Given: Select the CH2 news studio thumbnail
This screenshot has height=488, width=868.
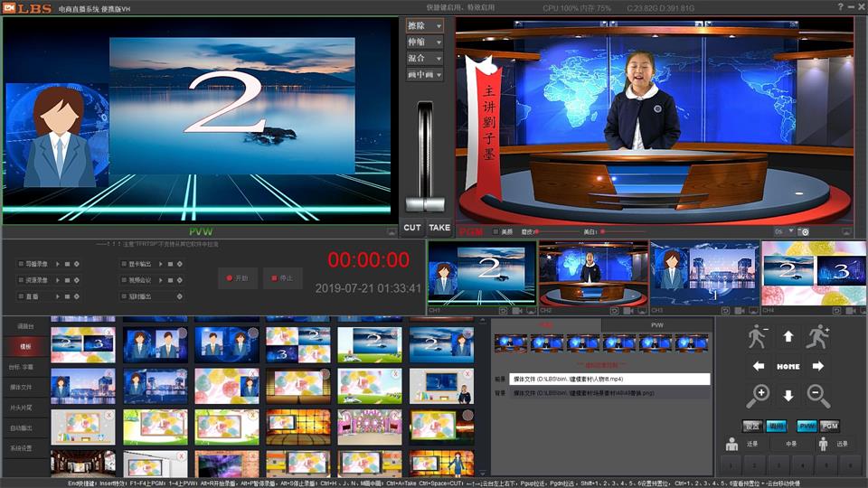Looking at the screenshot, I should (x=592, y=273).
